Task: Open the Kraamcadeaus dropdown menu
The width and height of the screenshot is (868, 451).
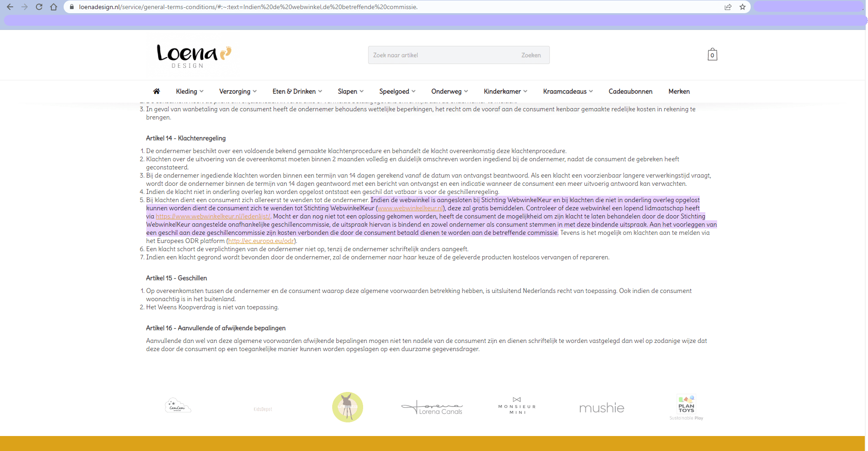Action: 568,91
